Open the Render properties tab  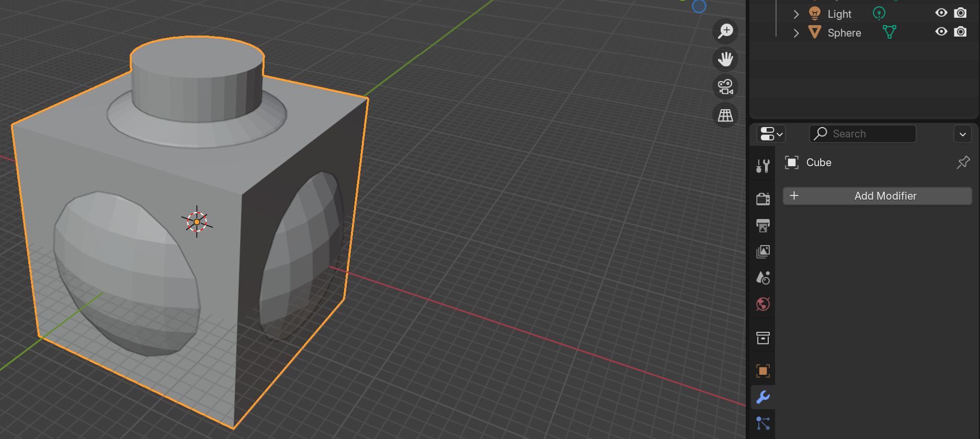763,199
